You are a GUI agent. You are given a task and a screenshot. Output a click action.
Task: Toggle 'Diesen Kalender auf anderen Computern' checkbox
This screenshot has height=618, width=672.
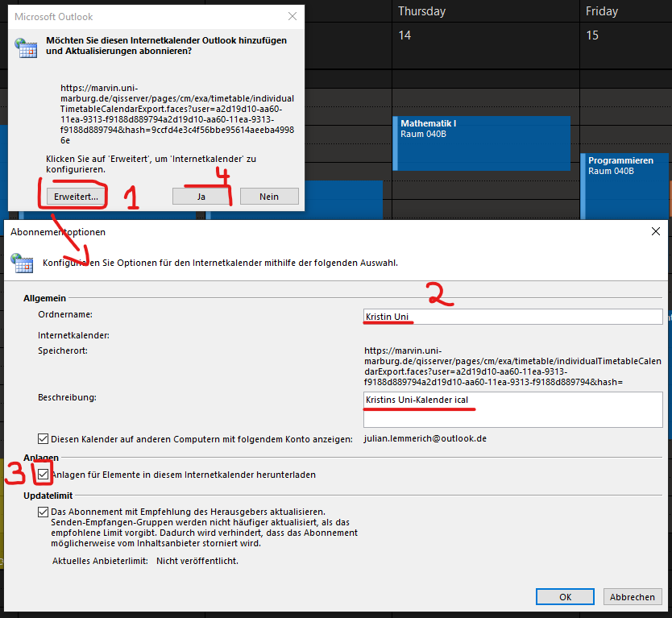(43, 439)
